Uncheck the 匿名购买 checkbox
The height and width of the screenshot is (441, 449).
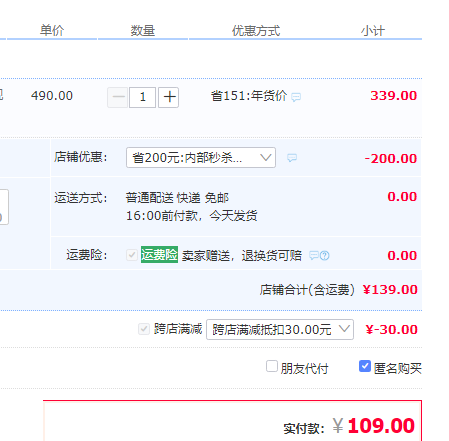pos(365,366)
